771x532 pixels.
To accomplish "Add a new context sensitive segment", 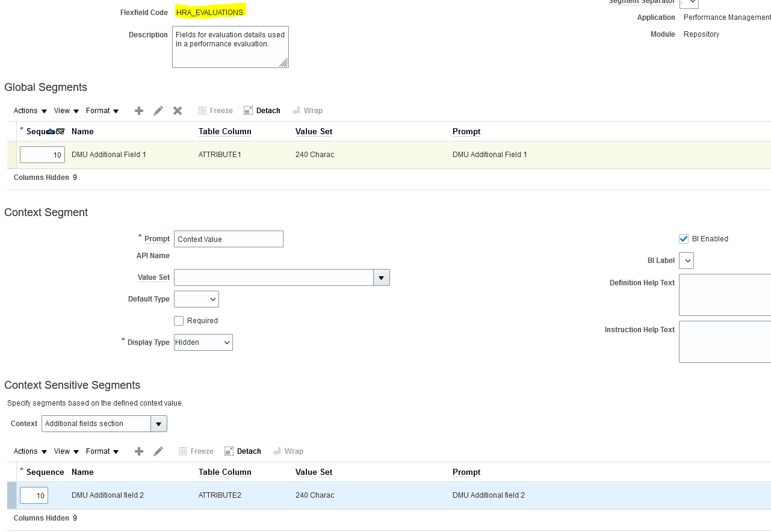I will pos(138,451).
